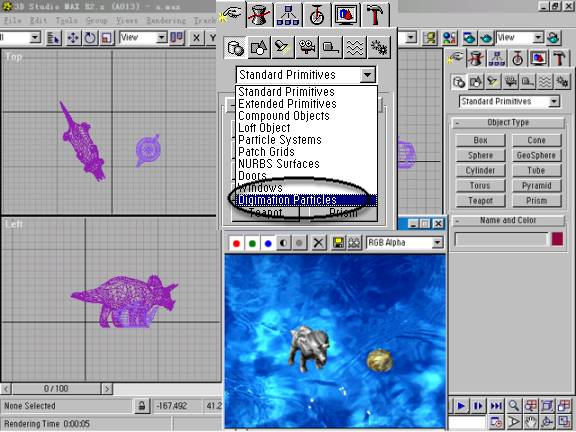Open the enlarged Modify panel tab
The height and width of the screenshot is (432, 576).
click(259, 15)
